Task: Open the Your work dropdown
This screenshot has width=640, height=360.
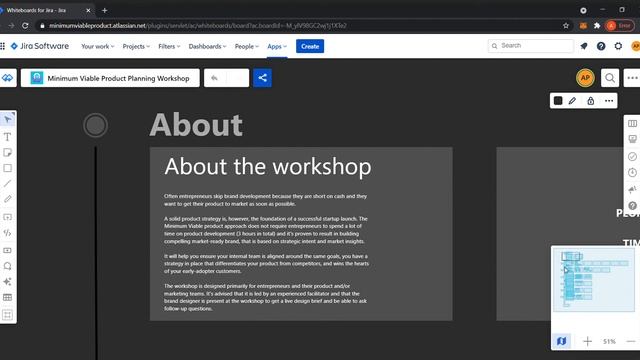Action: click(x=98, y=47)
